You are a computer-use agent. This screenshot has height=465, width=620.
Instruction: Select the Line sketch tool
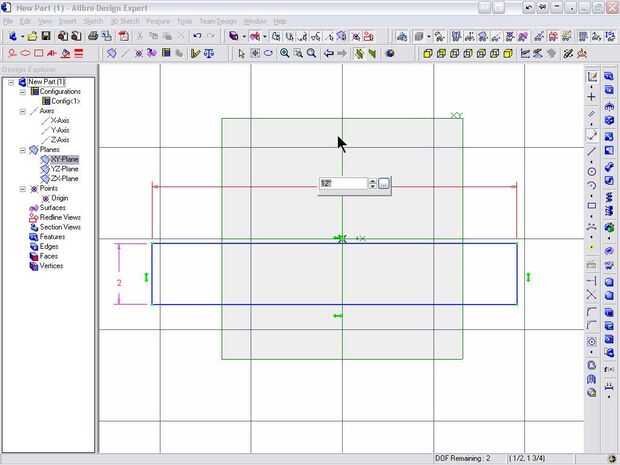tap(592, 151)
